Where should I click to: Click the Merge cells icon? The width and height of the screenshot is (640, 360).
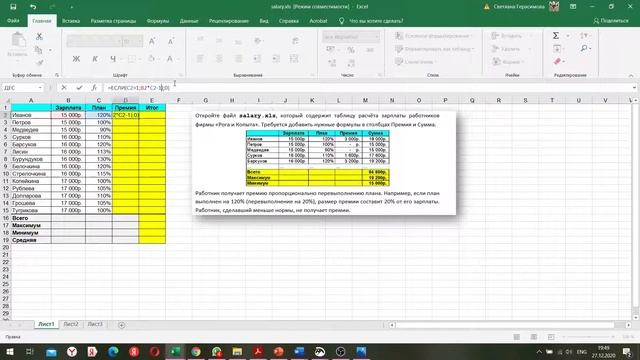(x=294, y=59)
